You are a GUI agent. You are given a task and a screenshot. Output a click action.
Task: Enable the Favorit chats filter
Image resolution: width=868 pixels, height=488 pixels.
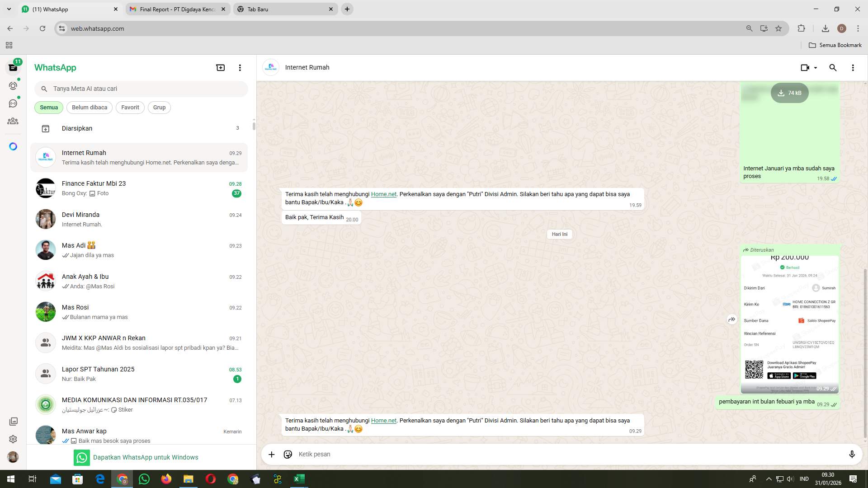click(x=130, y=107)
